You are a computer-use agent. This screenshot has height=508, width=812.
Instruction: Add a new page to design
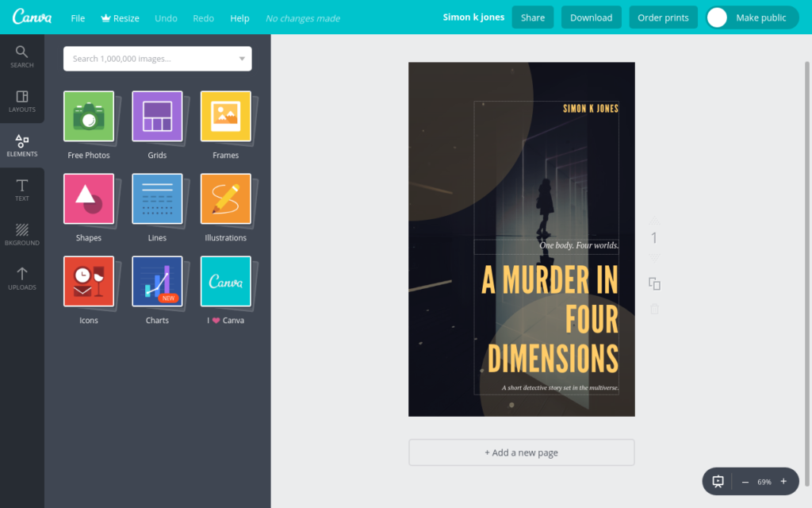521,452
